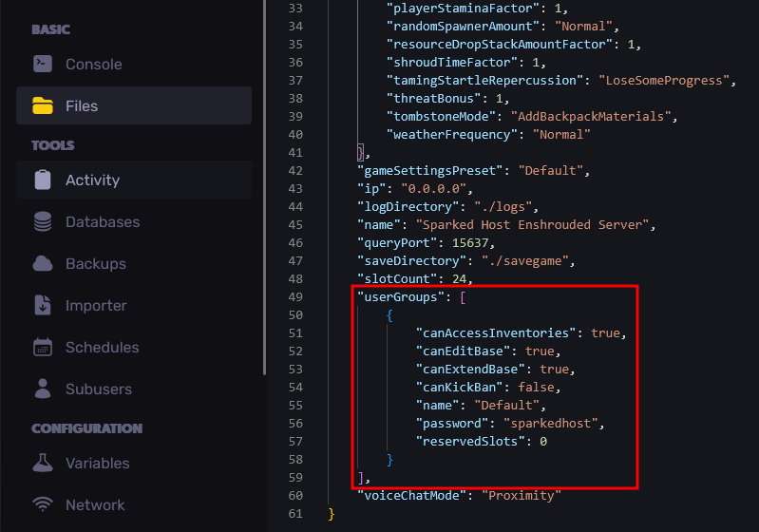Open the Backups section
This screenshot has height=532, width=759.
(134, 263)
